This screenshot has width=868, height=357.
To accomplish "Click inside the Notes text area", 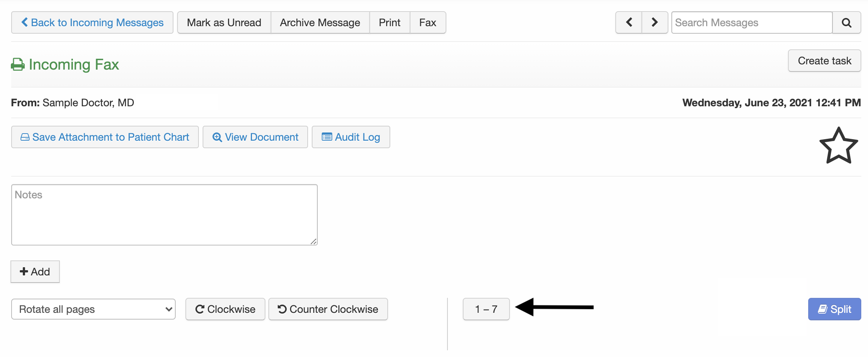I will pyautogui.click(x=164, y=215).
